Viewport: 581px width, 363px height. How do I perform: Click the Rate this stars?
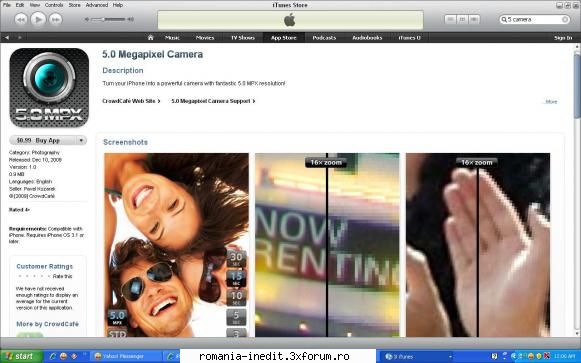pyautogui.click(x=34, y=276)
